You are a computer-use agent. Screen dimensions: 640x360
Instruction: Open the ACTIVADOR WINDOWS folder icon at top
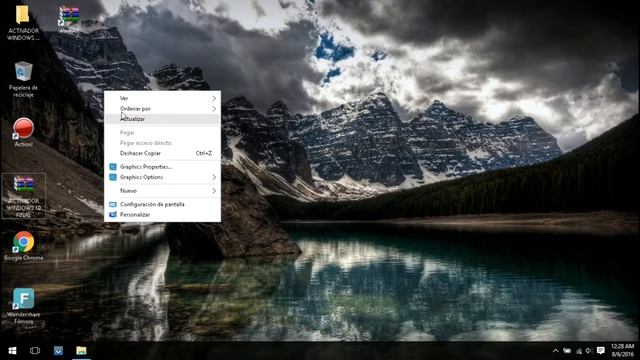(23, 22)
